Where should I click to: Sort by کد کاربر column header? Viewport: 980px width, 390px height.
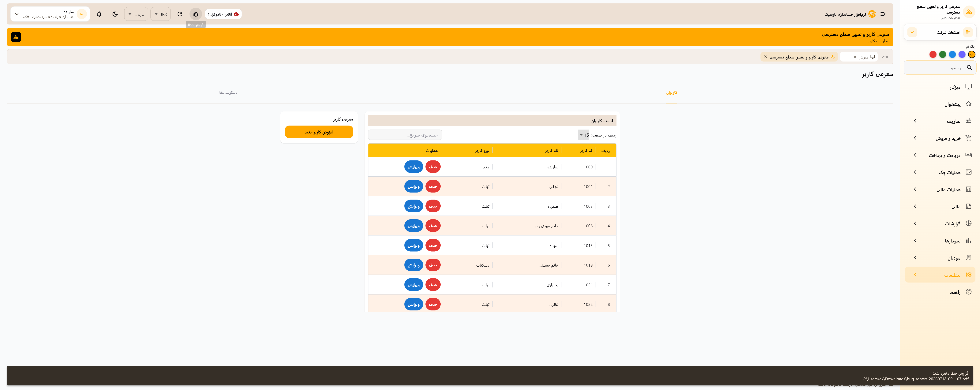click(x=586, y=151)
